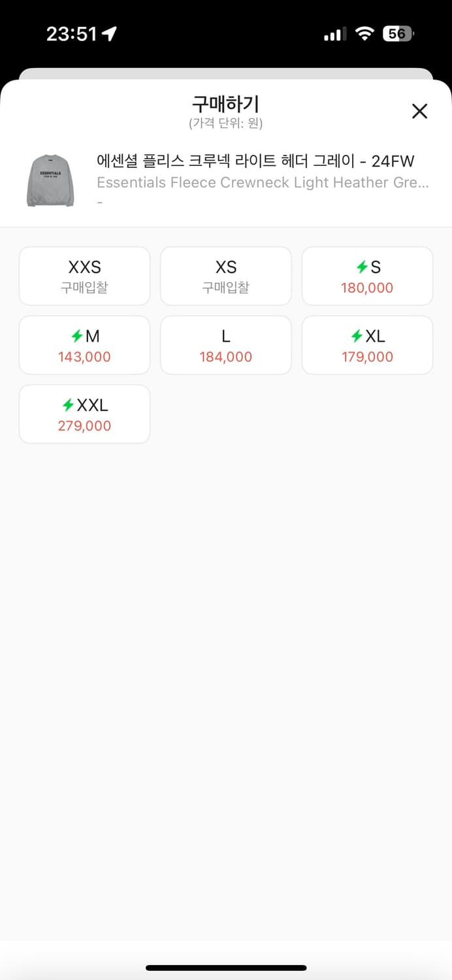
Task: Tap the home indicator bar
Action: 226,968
